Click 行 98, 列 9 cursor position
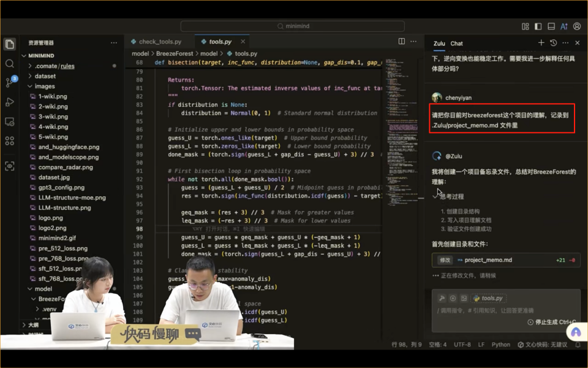Image resolution: width=588 pixels, height=368 pixels. coord(407,345)
